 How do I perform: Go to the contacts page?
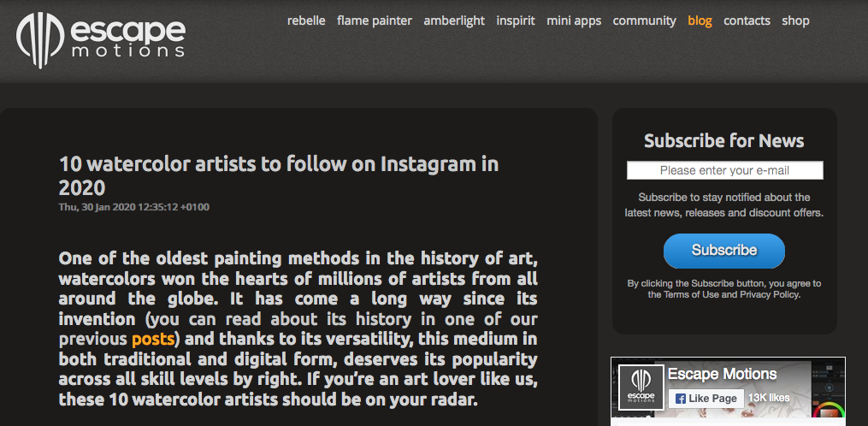click(x=747, y=21)
